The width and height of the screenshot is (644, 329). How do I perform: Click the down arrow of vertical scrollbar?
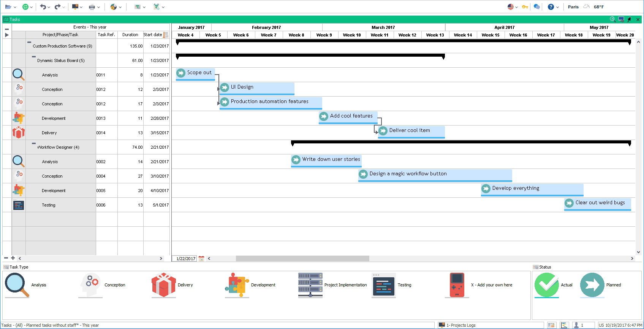638,252
